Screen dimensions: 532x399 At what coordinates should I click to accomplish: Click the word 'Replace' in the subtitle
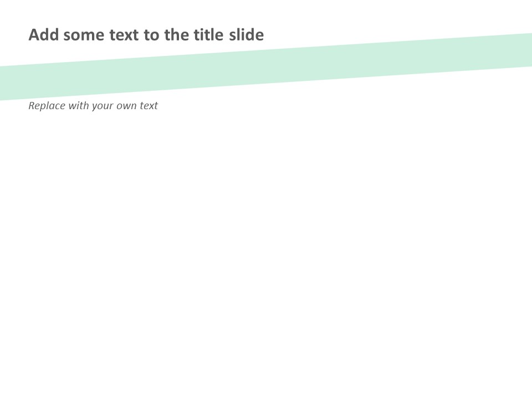point(47,105)
